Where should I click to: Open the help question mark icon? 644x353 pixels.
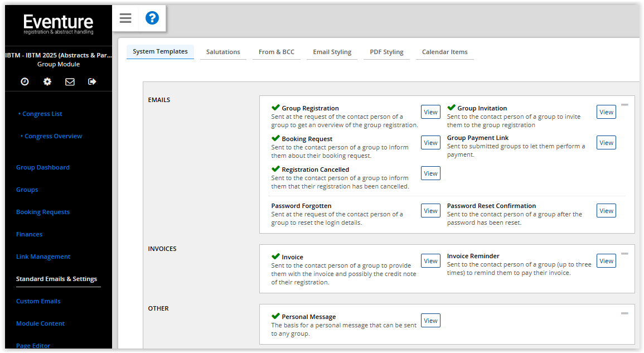(152, 18)
